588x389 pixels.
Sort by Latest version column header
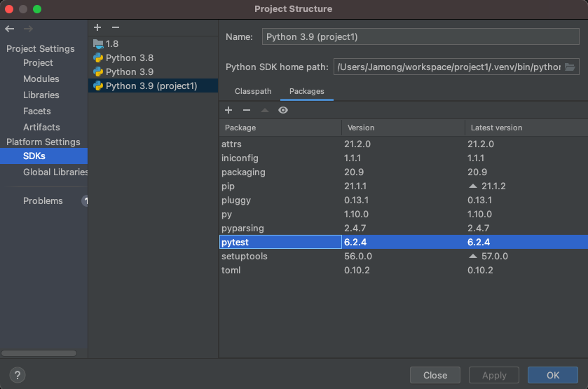coord(526,128)
